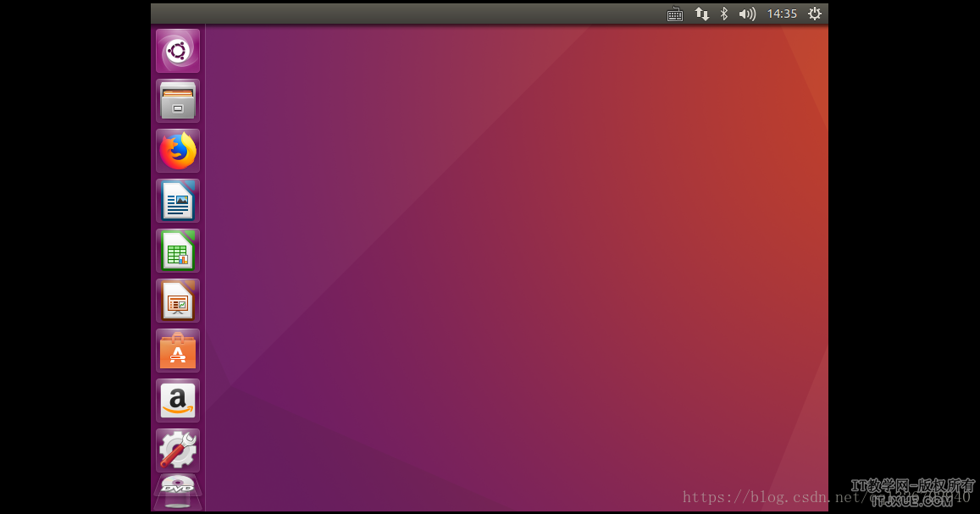
Task: Open System Settings gear and wrench
Action: point(178,450)
